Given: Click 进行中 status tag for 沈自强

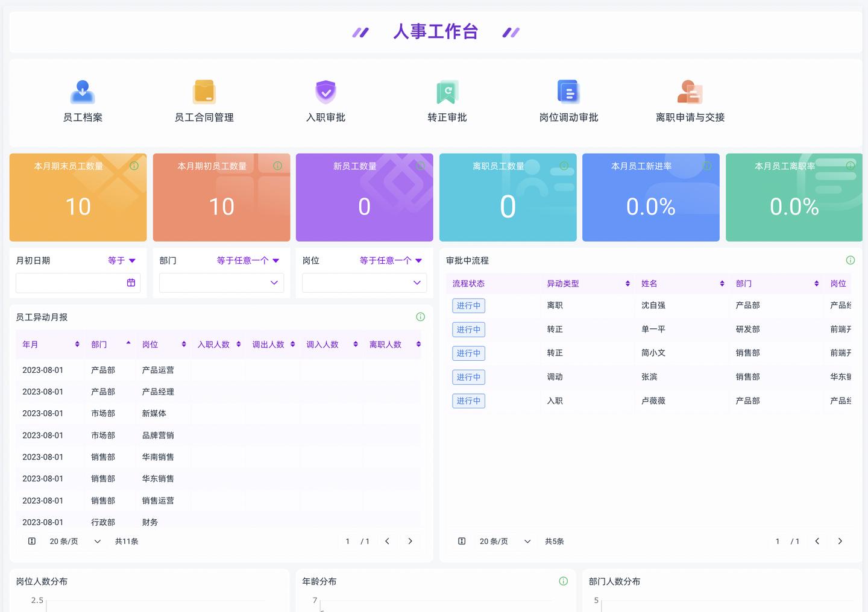Looking at the screenshot, I should (x=468, y=306).
